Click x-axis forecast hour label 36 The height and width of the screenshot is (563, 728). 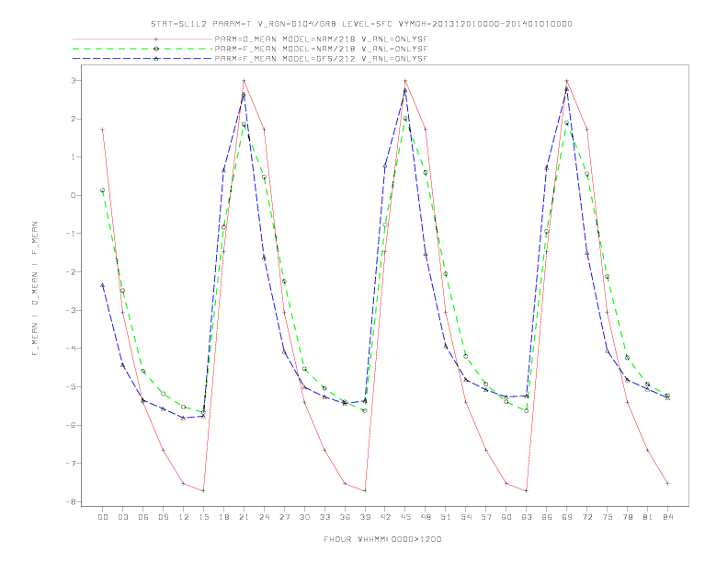(x=345, y=517)
